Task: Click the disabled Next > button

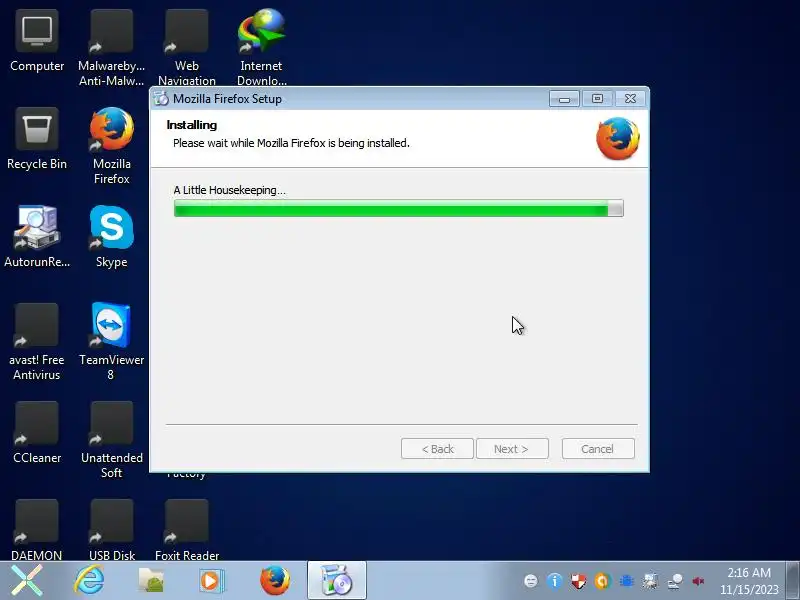Action: tap(512, 449)
